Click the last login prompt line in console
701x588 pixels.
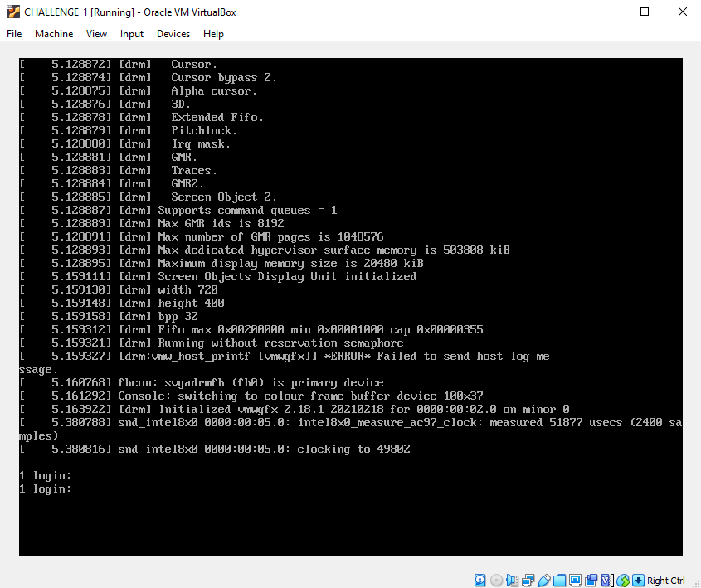46,489
